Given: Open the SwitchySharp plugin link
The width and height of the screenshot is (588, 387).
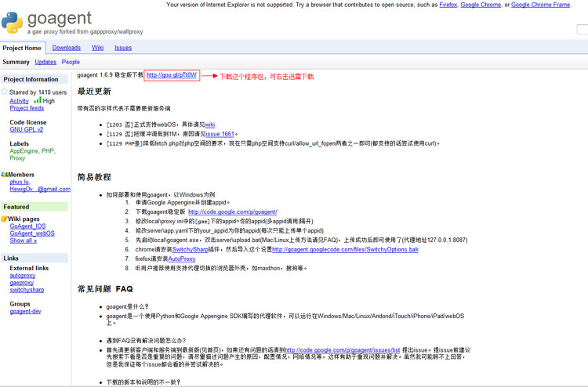Looking at the screenshot, I should coord(190,249).
